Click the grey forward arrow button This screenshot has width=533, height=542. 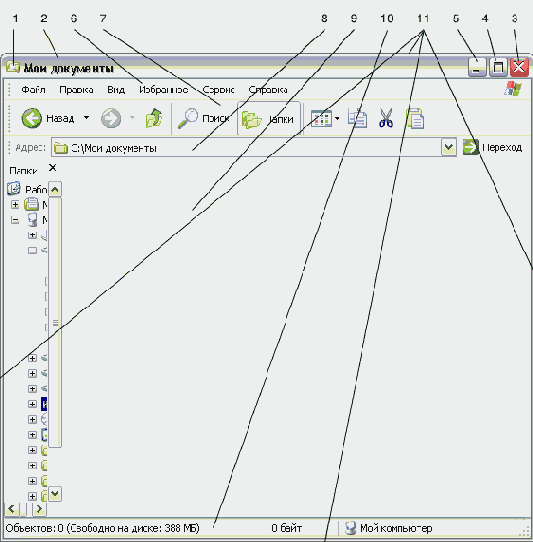(x=111, y=118)
